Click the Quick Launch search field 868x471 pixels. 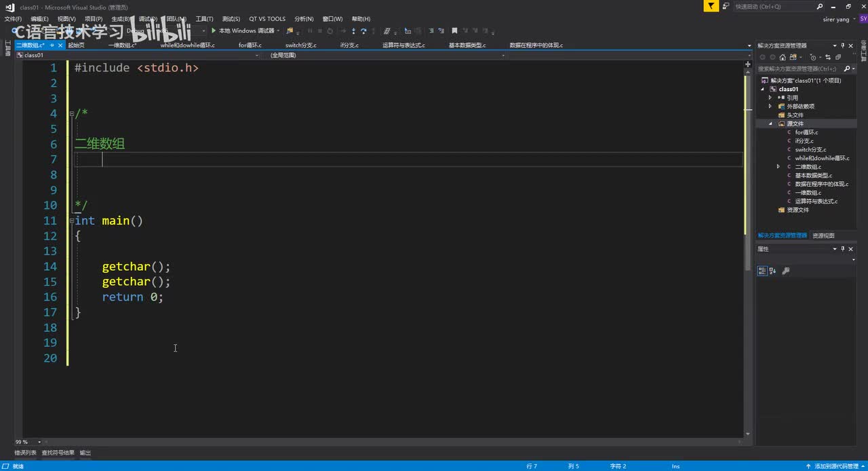780,6
